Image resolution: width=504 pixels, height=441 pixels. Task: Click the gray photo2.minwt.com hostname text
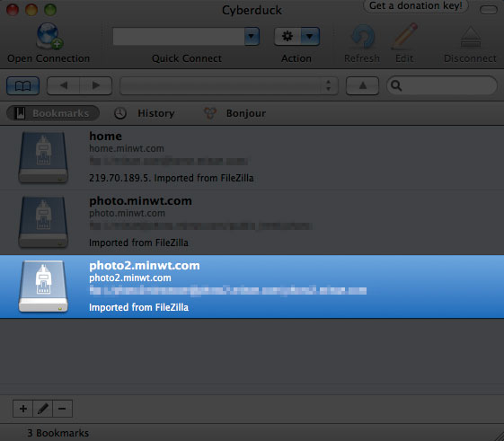point(130,278)
